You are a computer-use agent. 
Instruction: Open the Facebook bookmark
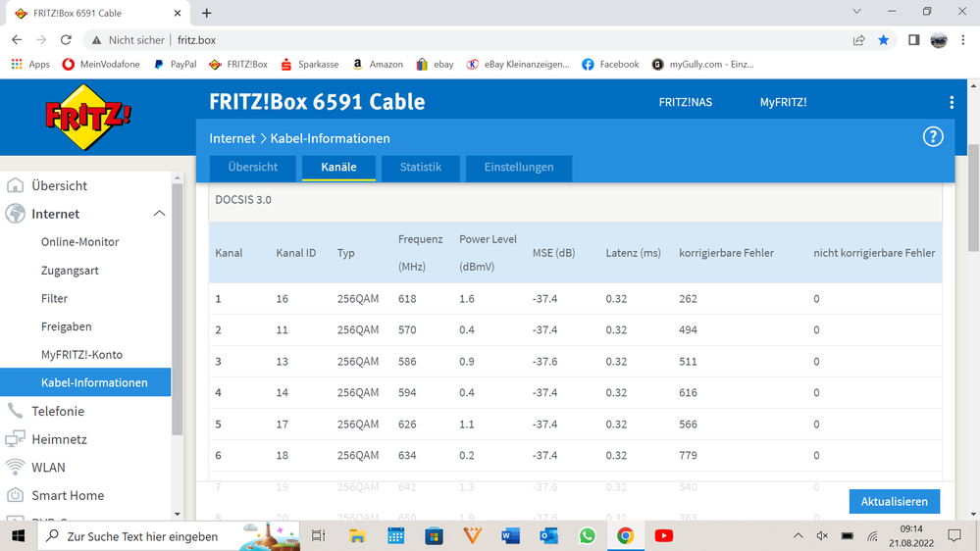point(610,65)
